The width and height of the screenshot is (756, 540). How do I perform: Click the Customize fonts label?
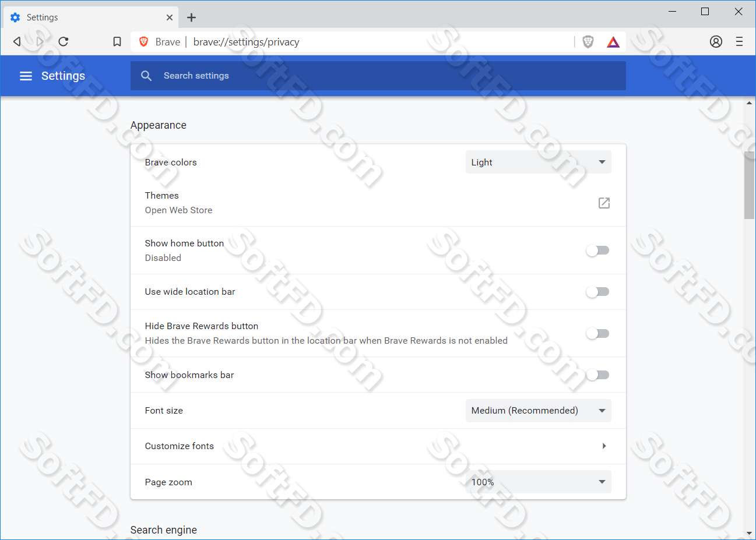click(x=179, y=446)
